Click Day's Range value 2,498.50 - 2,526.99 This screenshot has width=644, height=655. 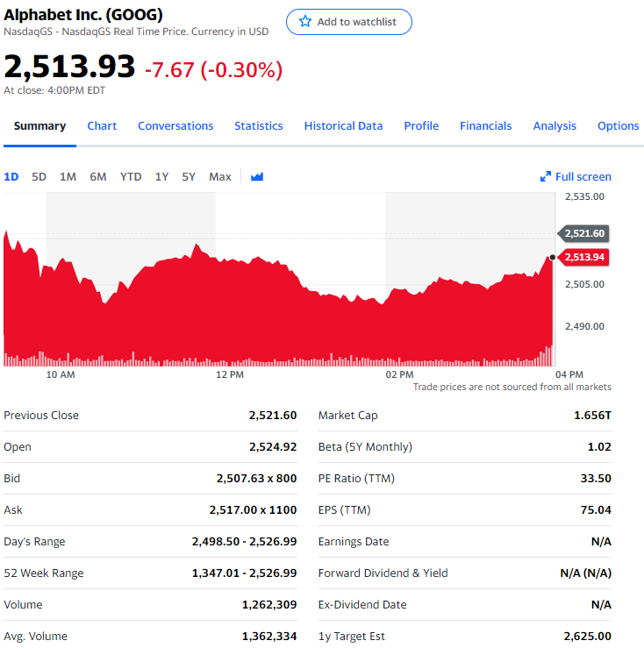[244, 541]
